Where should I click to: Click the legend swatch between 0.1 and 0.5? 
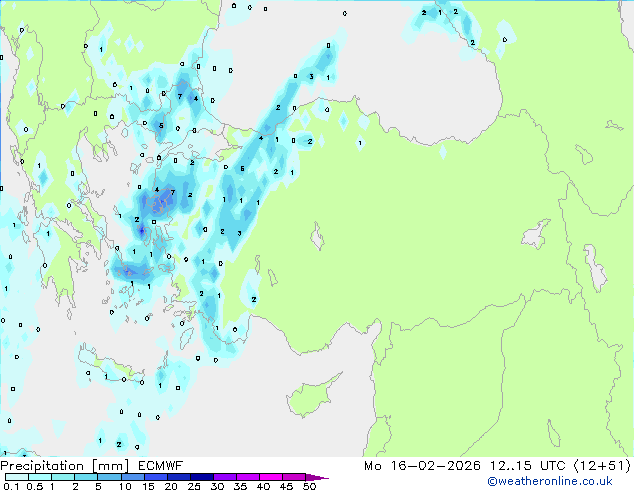tap(17, 477)
